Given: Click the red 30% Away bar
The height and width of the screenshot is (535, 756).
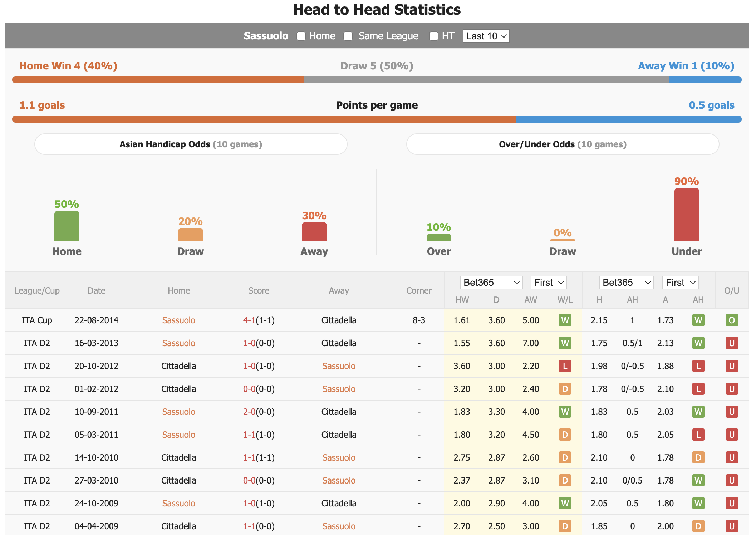Looking at the screenshot, I should click(x=314, y=231).
